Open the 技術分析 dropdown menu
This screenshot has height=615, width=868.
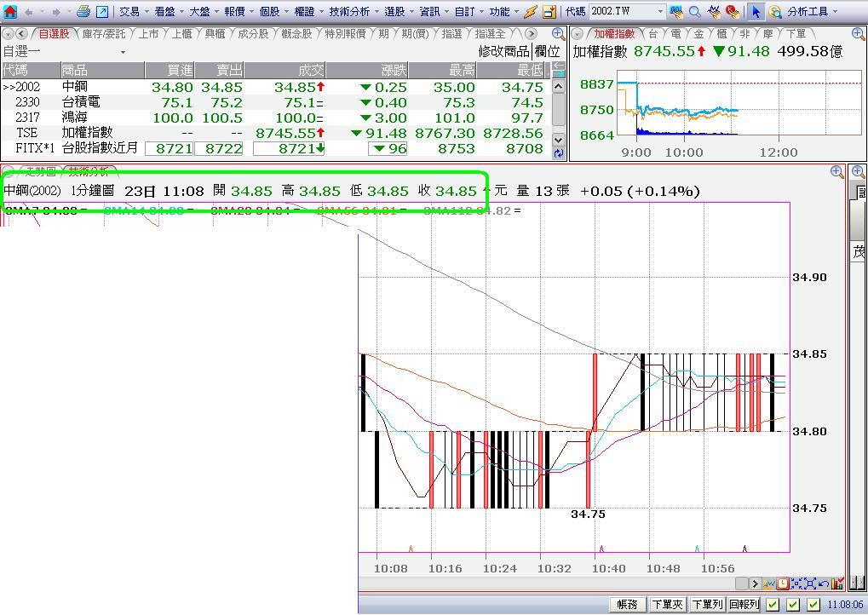pyautogui.click(x=354, y=11)
